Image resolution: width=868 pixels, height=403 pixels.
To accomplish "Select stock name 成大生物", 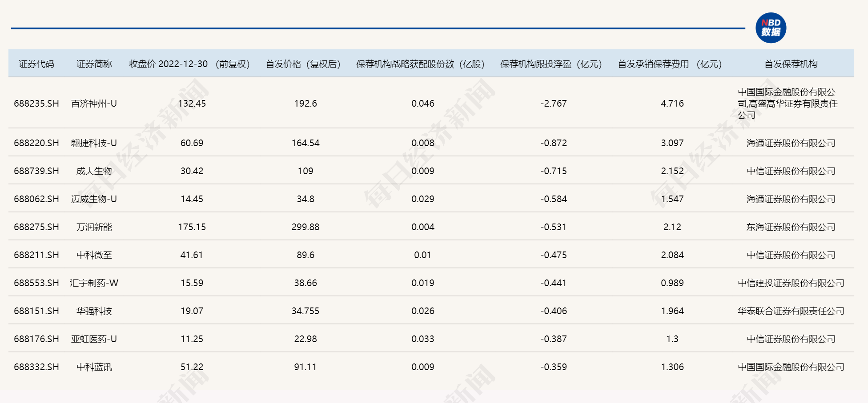I will click(x=94, y=171).
